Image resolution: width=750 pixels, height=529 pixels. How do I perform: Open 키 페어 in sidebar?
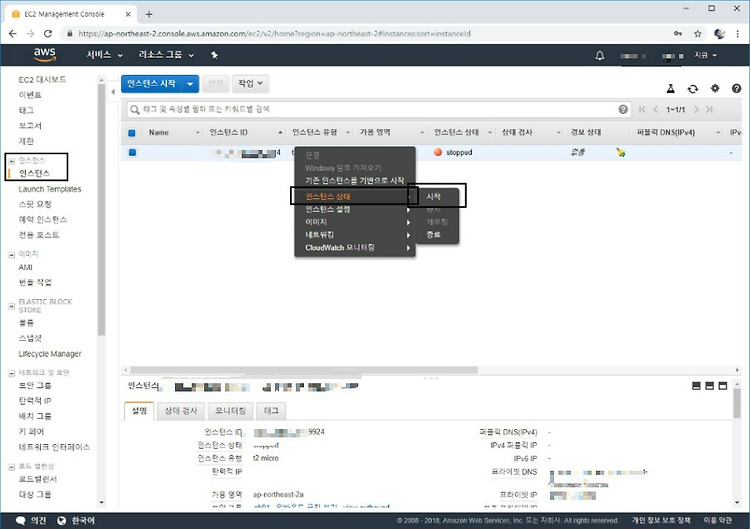tap(31, 431)
